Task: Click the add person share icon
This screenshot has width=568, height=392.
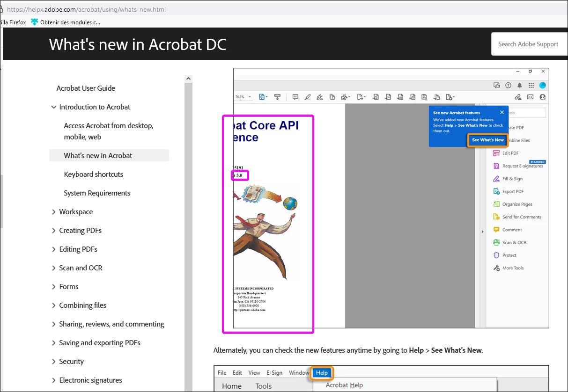Action: click(x=543, y=97)
